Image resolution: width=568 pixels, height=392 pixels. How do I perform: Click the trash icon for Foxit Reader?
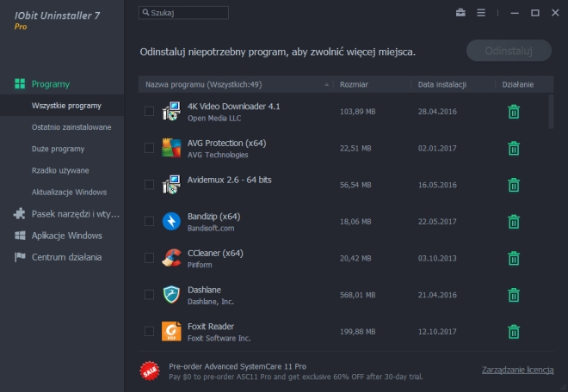click(513, 332)
